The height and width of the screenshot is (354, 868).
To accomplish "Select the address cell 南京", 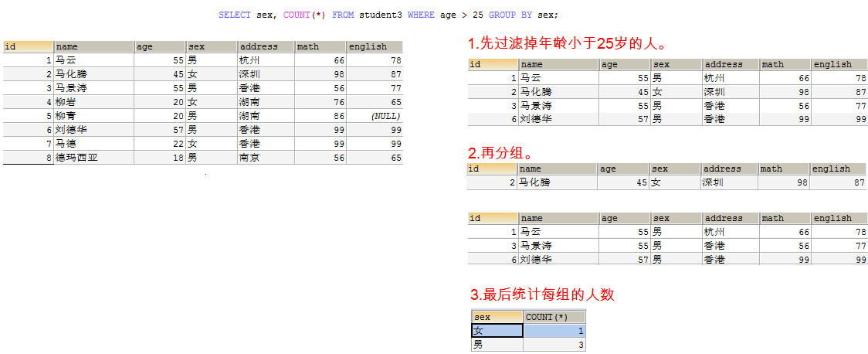I will point(266,158).
